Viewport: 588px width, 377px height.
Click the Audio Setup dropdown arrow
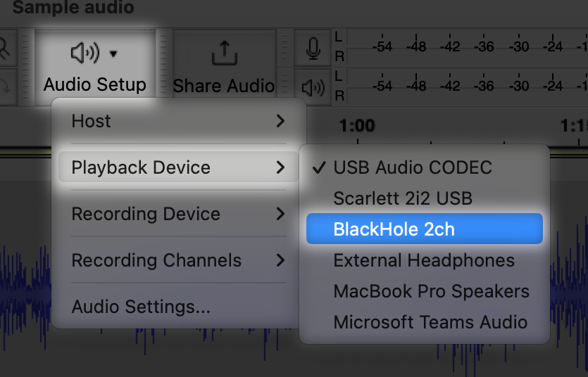click(114, 53)
